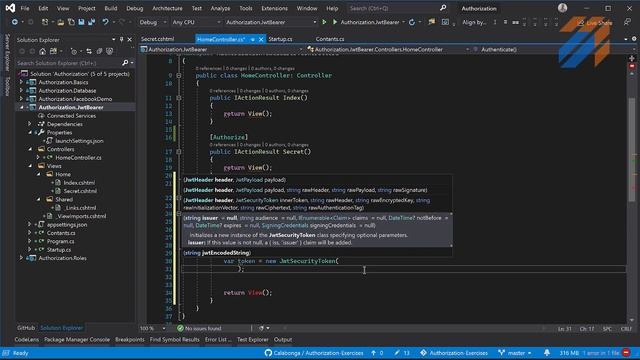Viewport: 640px width, 360px height.
Task: Open the Debug configuration dropdown
Action: tap(152, 22)
